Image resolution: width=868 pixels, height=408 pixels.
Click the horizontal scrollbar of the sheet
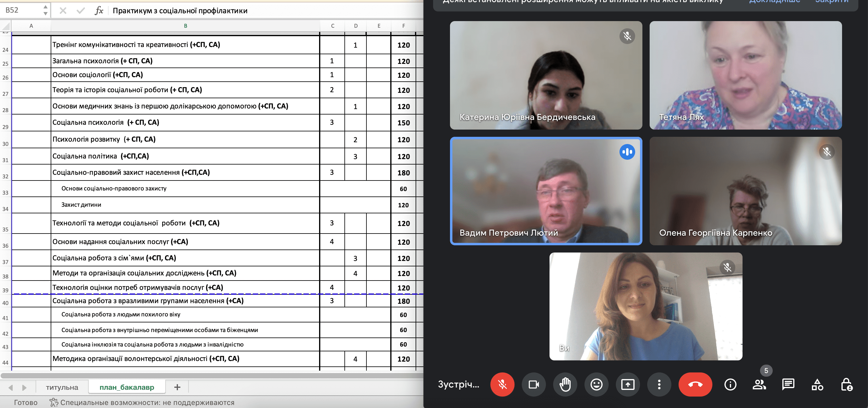coord(212,375)
